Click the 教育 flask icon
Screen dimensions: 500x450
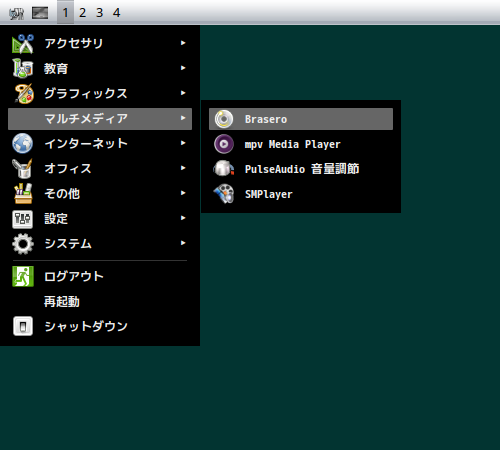click(23, 68)
